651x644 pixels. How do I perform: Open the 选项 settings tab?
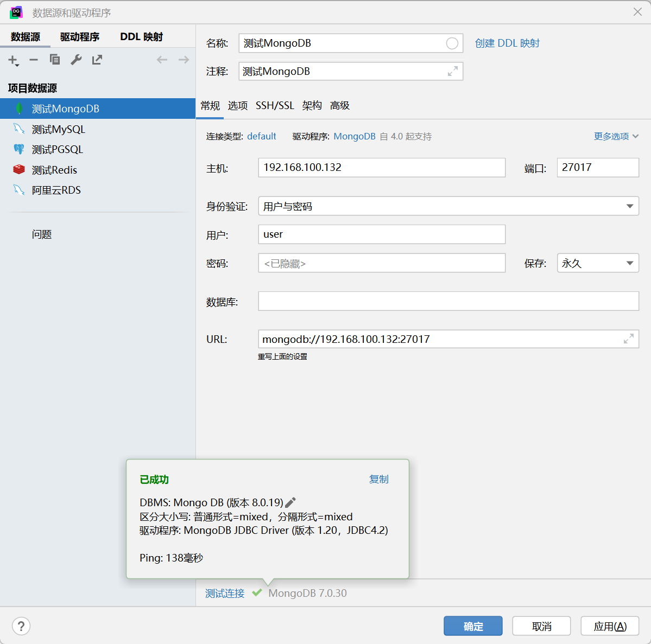tap(237, 106)
